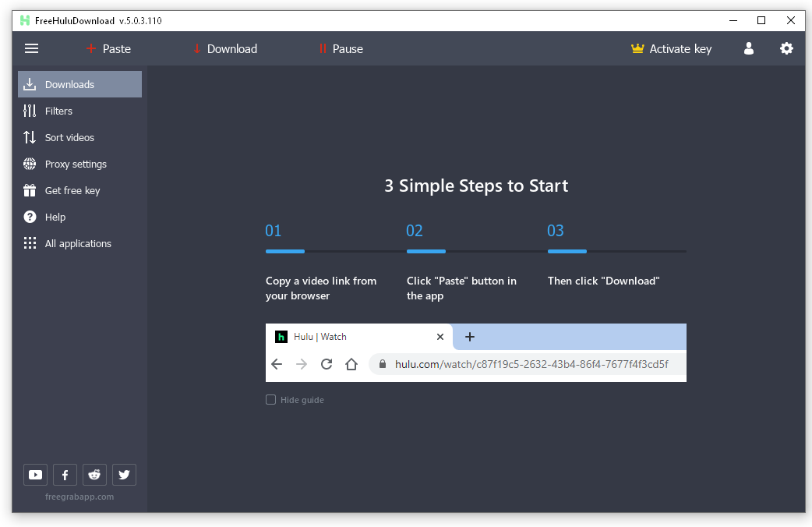Close the FreeHuluDownload window
This screenshot has height=527, width=812.
(790, 21)
